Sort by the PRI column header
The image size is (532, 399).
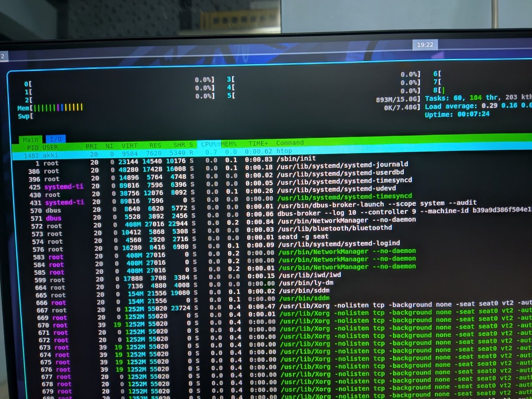pyautogui.click(x=91, y=146)
